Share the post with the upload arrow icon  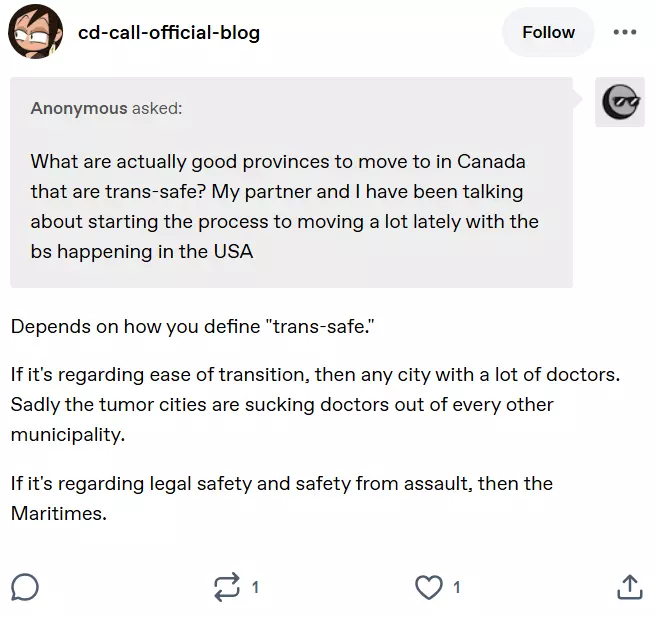(x=630, y=587)
